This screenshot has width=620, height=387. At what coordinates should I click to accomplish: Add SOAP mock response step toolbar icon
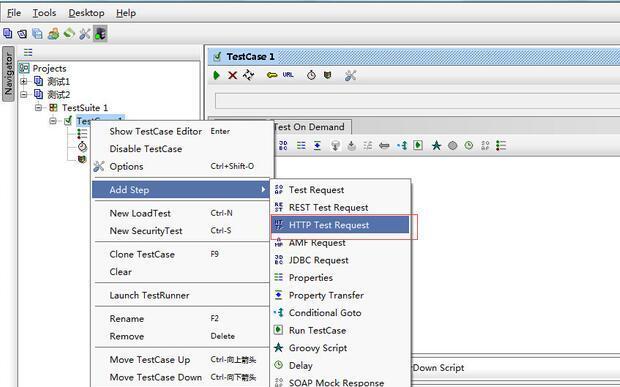tap(485, 145)
